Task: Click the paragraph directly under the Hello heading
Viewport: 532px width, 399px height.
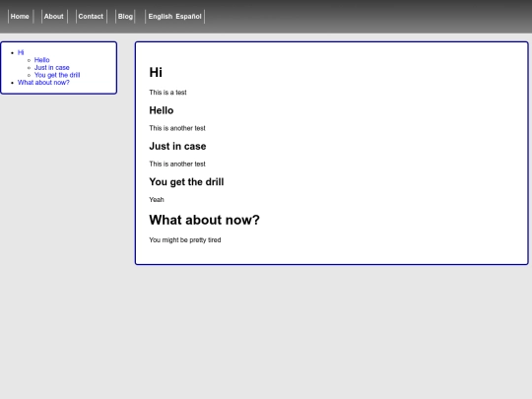Action: click(x=177, y=128)
